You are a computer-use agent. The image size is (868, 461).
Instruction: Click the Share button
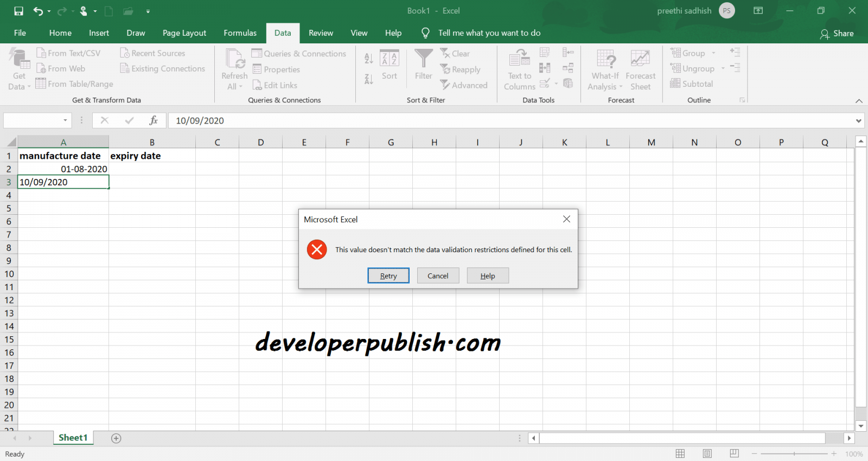tap(837, 34)
